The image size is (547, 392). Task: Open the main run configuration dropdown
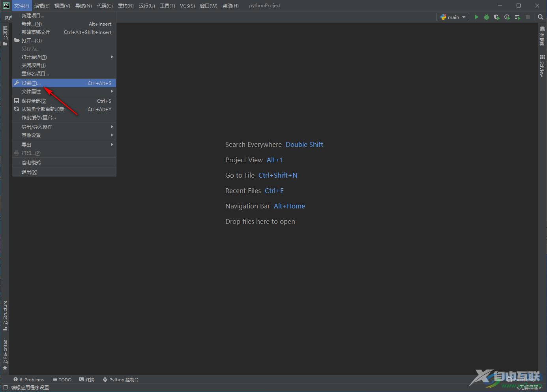click(x=453, y=17)
